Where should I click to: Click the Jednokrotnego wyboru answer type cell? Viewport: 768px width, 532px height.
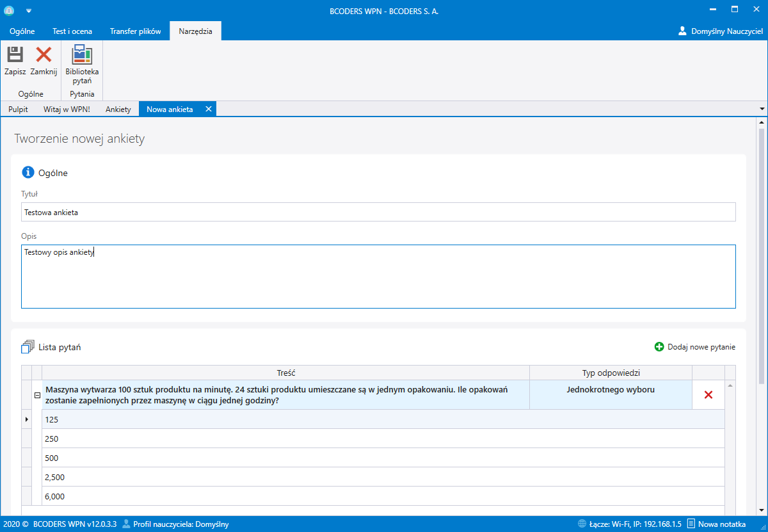[611, 395]
